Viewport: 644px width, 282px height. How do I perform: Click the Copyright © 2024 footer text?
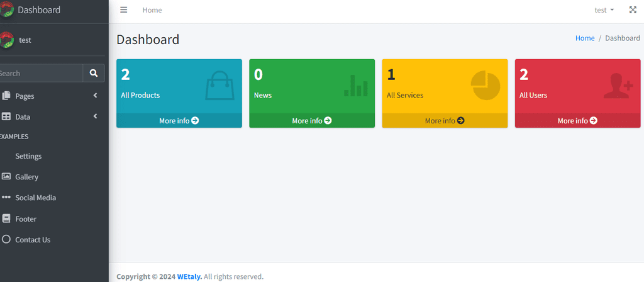[x=146, y=276]
